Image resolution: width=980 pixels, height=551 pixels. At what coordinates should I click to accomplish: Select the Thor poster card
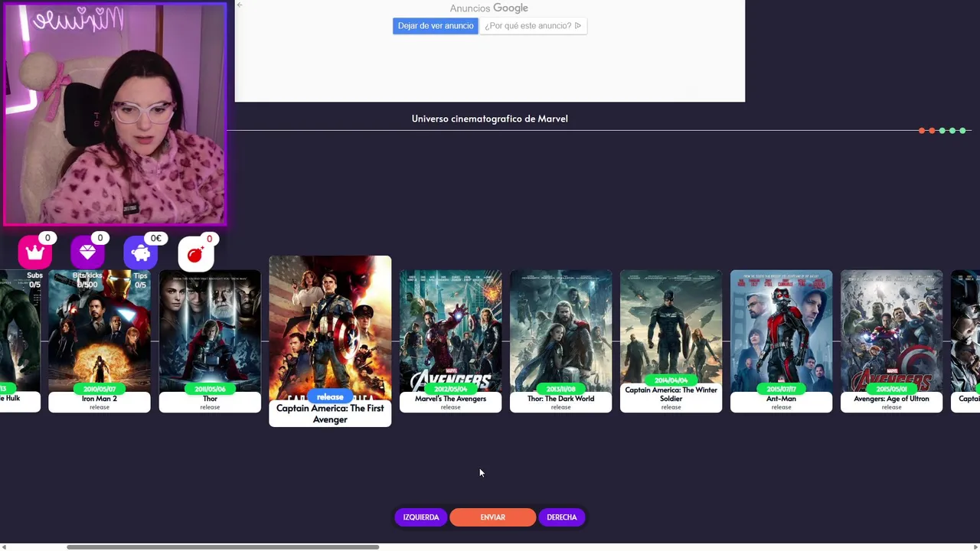tap(210, 341)
